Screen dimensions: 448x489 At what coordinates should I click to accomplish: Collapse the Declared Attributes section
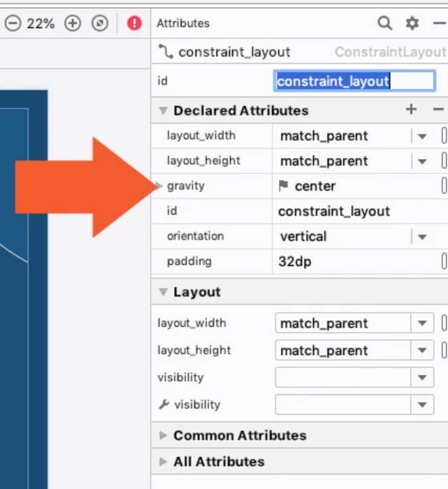pos(163,110)
